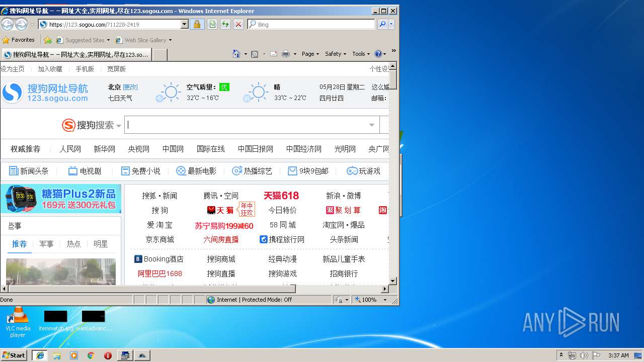The image size is (644, 362).
Task: Open the 人民网 link
Action: pyautogui.click(x=70, y=149)
